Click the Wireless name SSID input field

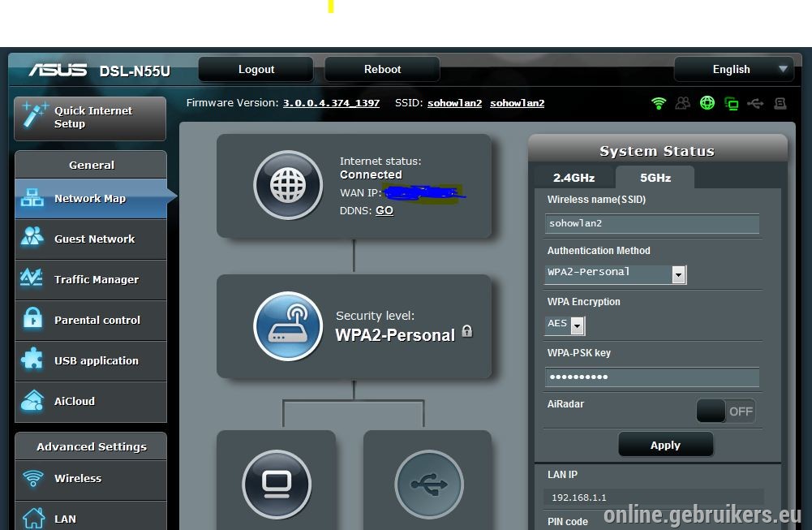pos(652,223)
